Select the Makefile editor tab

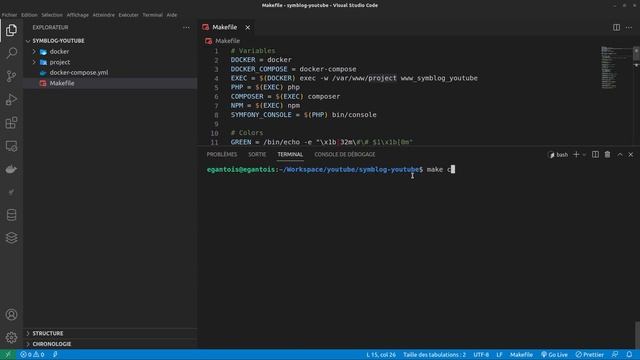(x=224, y=27)
